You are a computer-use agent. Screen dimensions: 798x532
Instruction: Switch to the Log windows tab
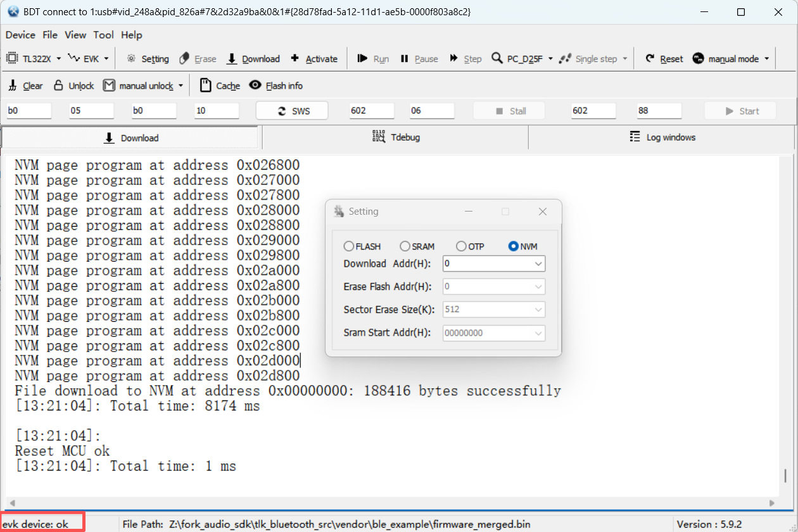[662, 137]
